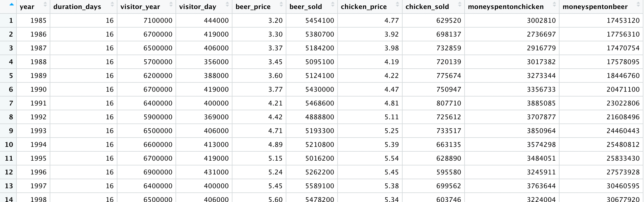
Task: Click the chicken_sold header label text
Action: tap(427, 7)
